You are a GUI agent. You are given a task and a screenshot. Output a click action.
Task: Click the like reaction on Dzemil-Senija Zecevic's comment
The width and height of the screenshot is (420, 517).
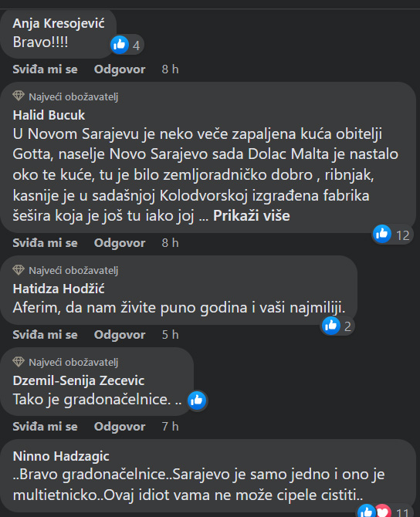[x=197, y=400]
